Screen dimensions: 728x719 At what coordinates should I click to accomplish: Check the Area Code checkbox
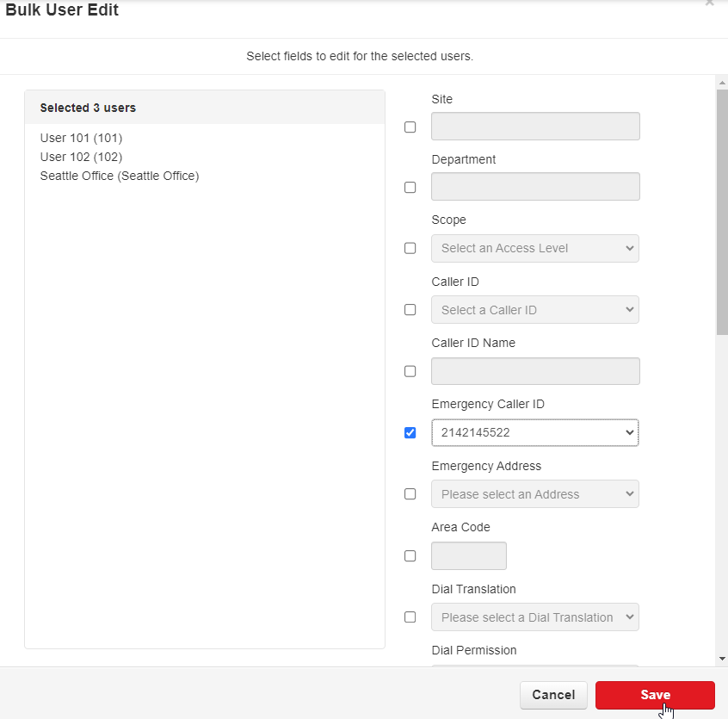[x=410, y=556]
